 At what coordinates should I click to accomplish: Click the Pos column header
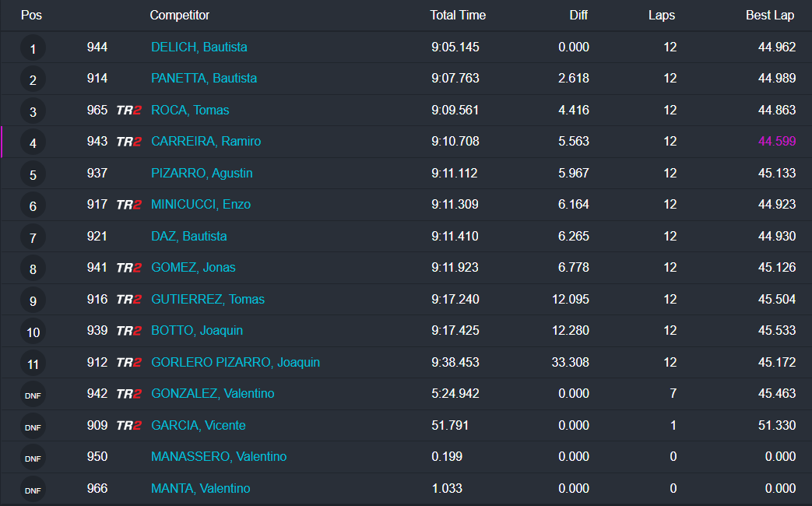click(32, 15)
